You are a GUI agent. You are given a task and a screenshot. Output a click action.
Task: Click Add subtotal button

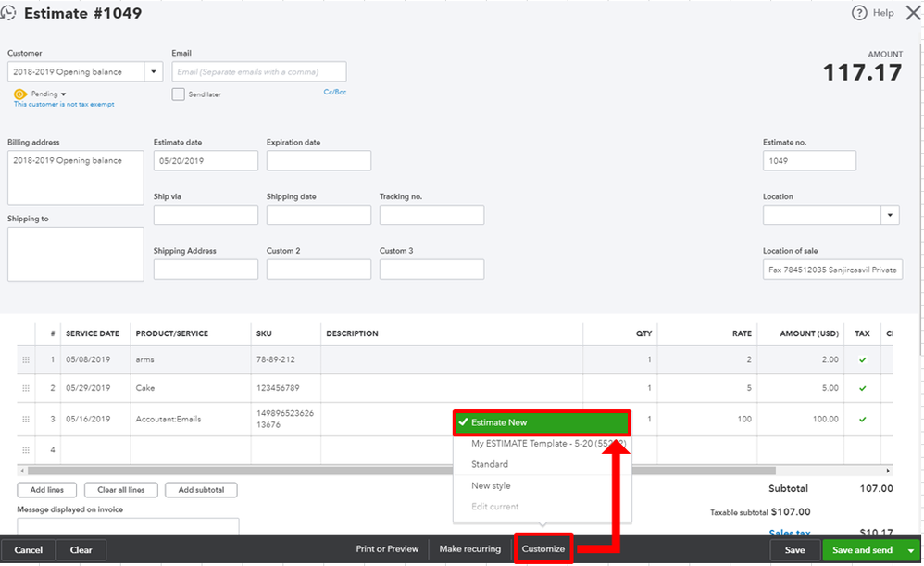click(x=201, y=490)
